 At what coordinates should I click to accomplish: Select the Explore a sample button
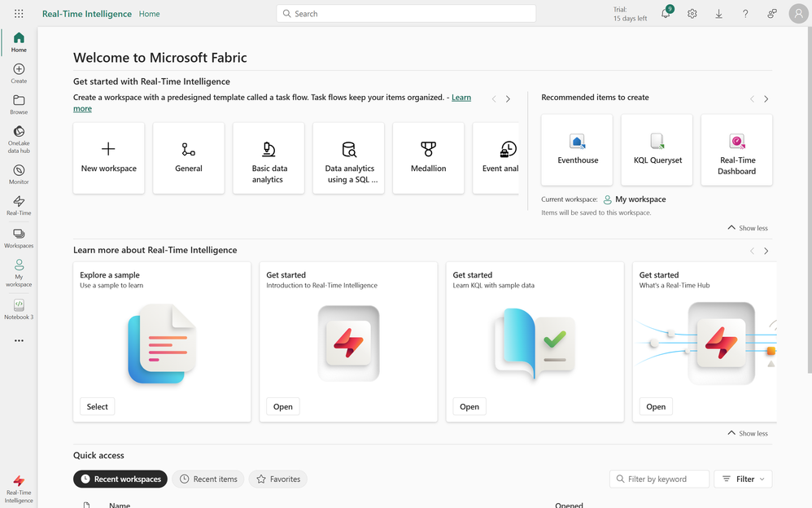click(98, 406)
